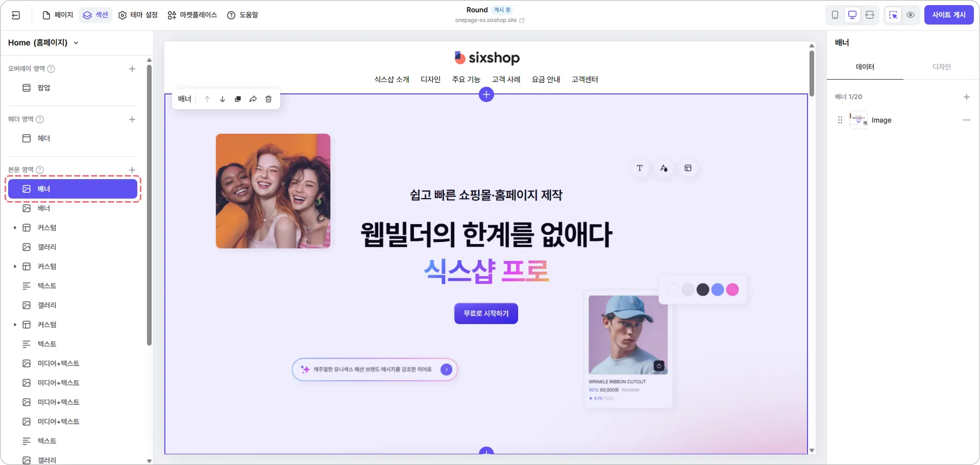The width and height of the screenshot is (980, 465).
Task: Share the banner section
Action: tap(253, 99)
